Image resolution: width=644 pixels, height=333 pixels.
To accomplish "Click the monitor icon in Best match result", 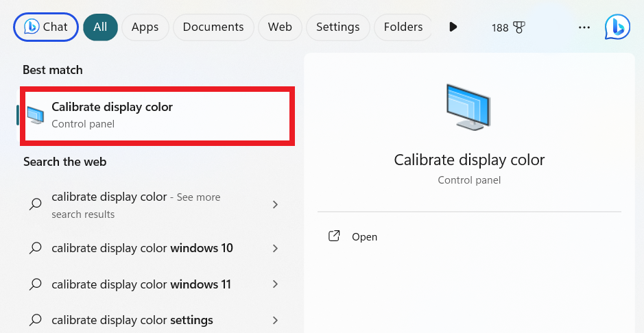I will (36, 115).
